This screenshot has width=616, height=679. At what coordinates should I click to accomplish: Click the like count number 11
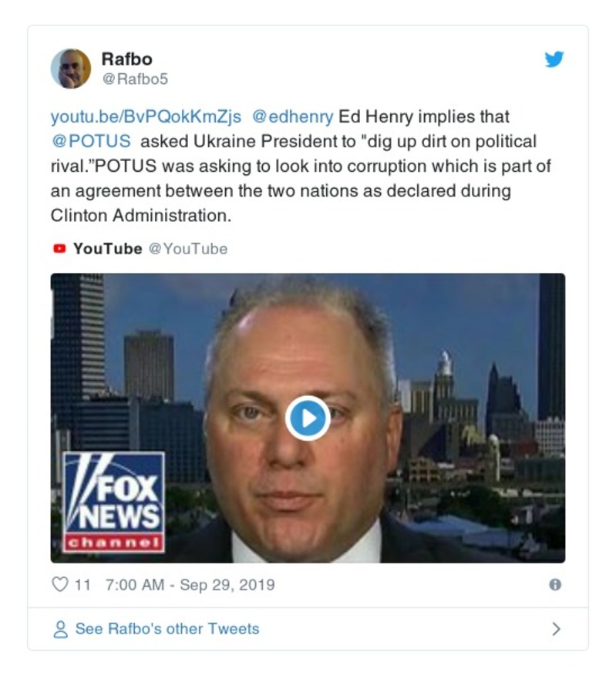coord(82,585)
